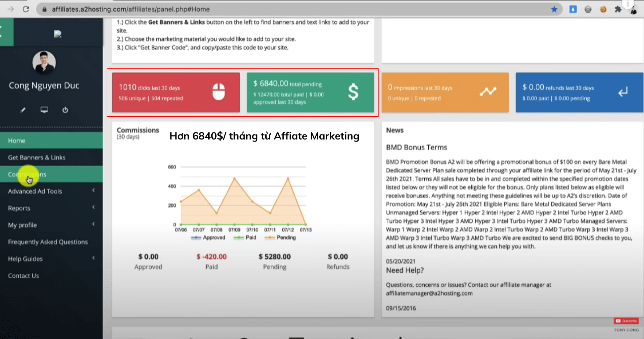Open the extensions puzzle-piece menu
This screenshot has width=644, height=339.
click(x=618, y=9)
